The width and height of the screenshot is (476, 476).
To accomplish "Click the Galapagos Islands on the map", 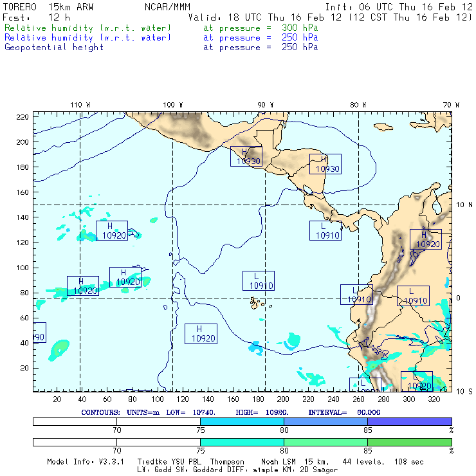I will click(257, 302).
